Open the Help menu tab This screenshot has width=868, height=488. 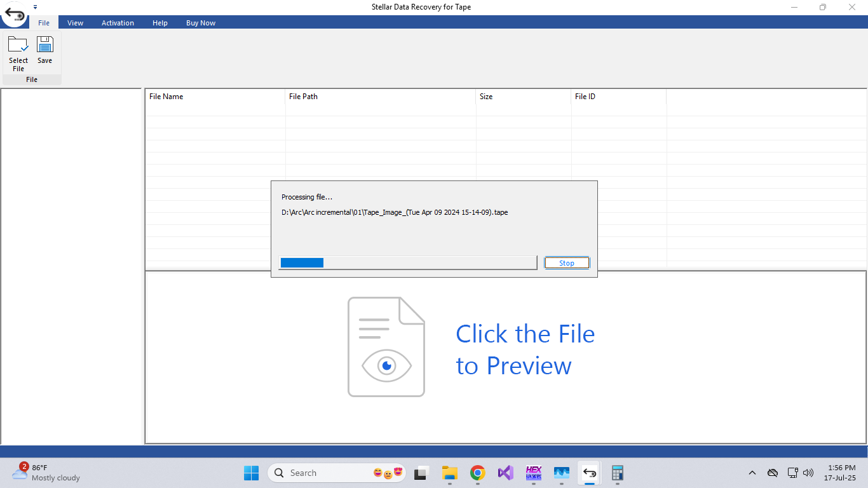(160, 23)
